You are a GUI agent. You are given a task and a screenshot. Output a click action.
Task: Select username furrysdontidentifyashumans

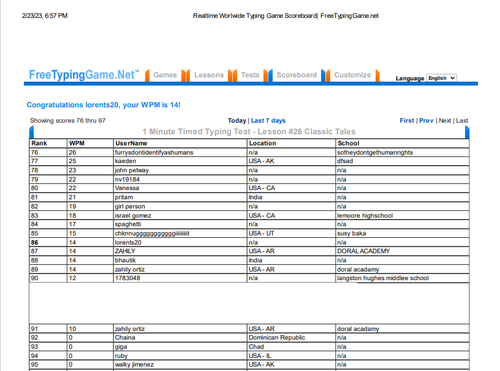(x=154, y=152)
